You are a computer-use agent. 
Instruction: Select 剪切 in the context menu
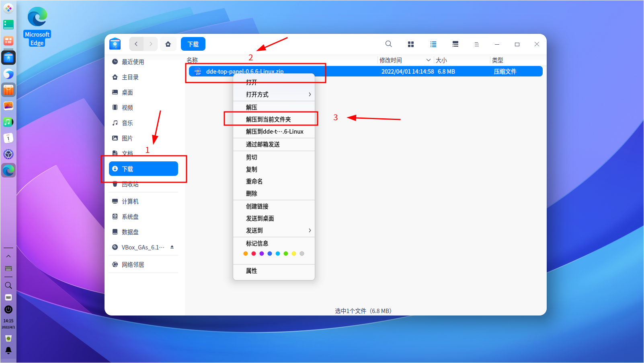pyautogui.click(x=274, y=157)
